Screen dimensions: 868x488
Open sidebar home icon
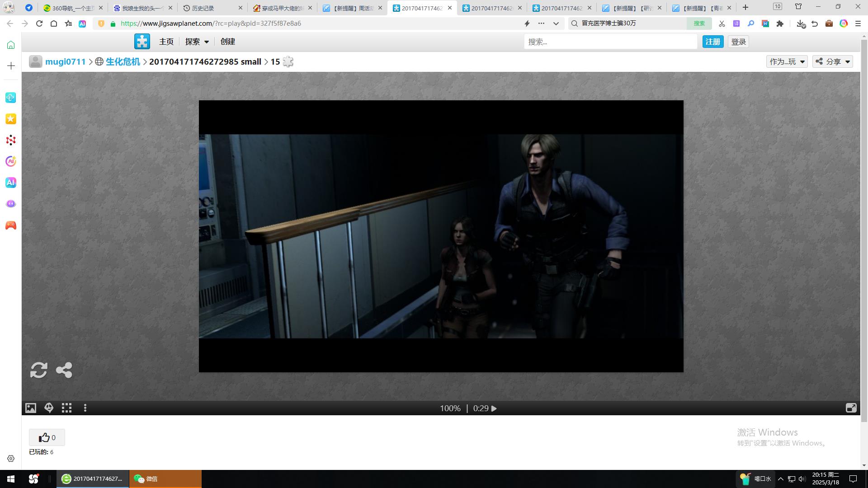(11, 45)
